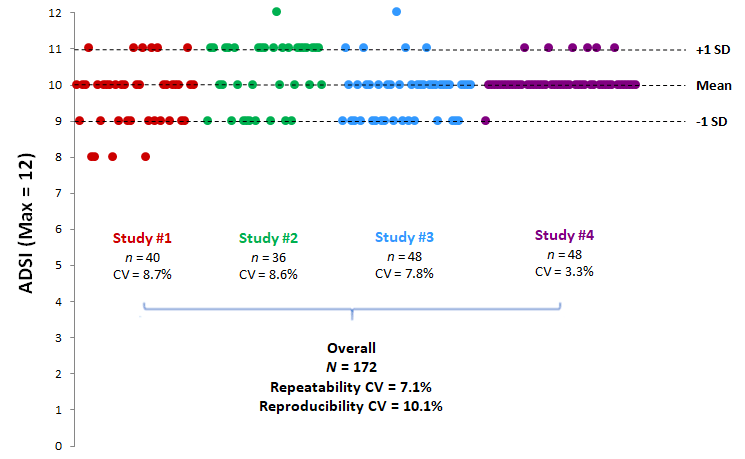Click the +1 SD line label
The height and width of the screenshot is (459, 745).
tap(711, 49)
